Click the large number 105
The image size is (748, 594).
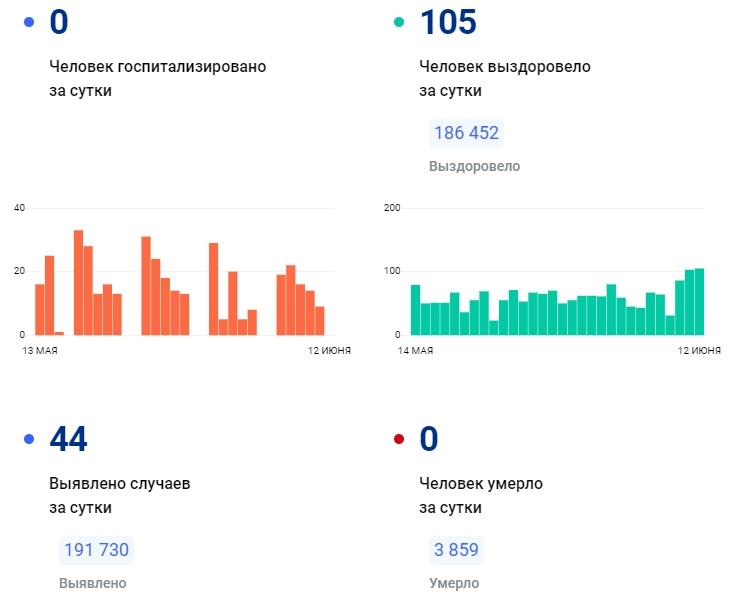[x=448, y=22]
